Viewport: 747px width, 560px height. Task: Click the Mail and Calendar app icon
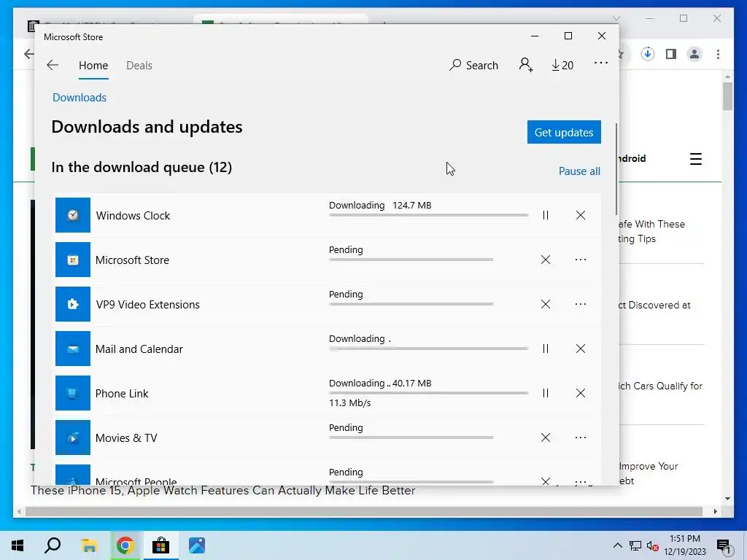[x=73, y=349]
